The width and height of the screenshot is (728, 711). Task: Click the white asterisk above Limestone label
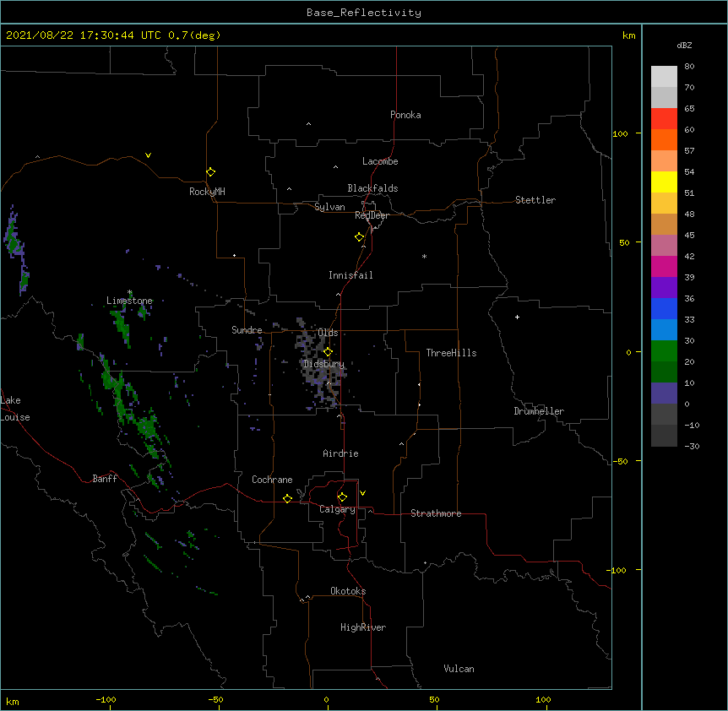coord(130,292)
